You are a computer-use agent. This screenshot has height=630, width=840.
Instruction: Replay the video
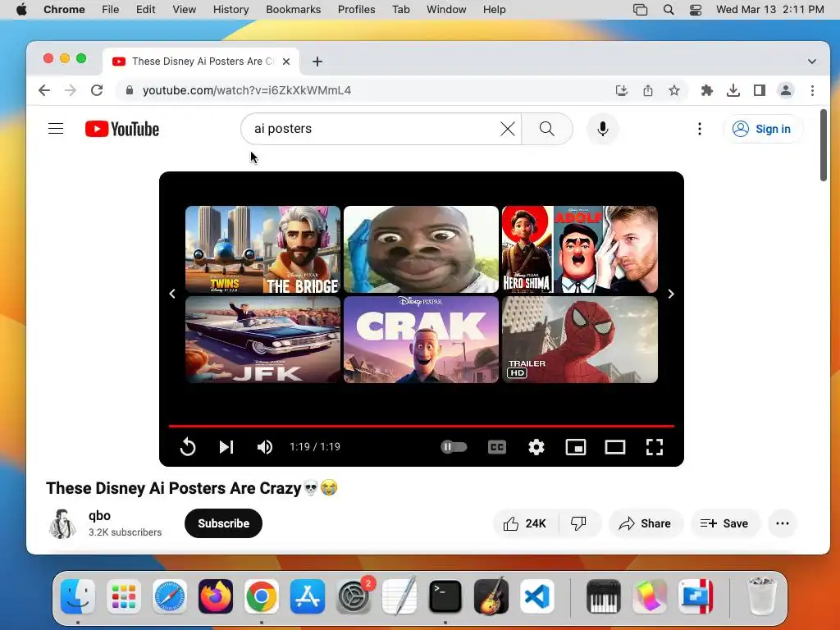point(188,447)
